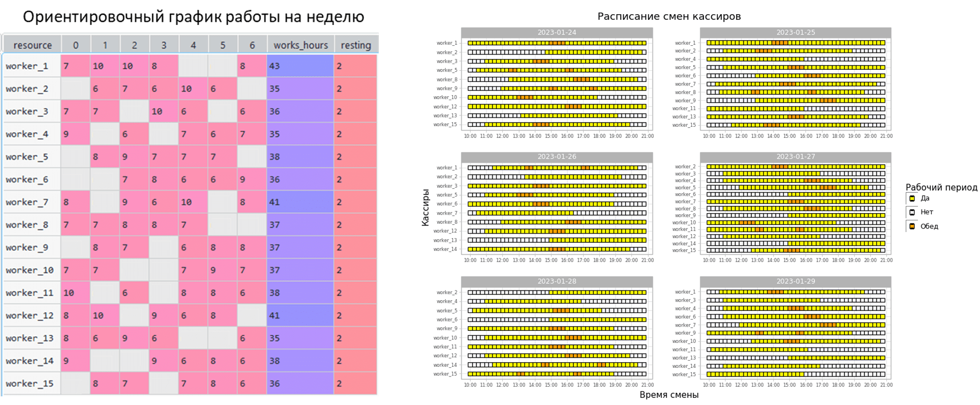Select the "works_hours" column header
Viewport: 980px width, 405px height.
coord(300,45)
